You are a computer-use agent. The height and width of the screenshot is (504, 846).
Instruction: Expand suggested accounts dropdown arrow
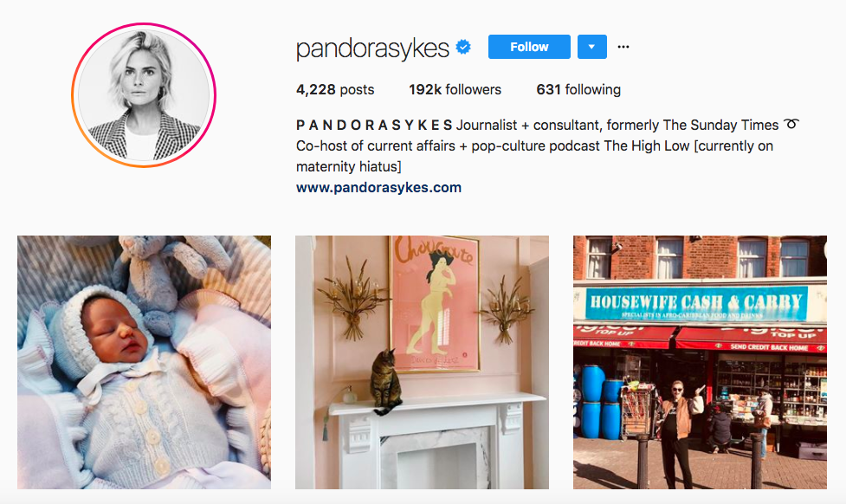pyautogui.click(x=592, y=47)
